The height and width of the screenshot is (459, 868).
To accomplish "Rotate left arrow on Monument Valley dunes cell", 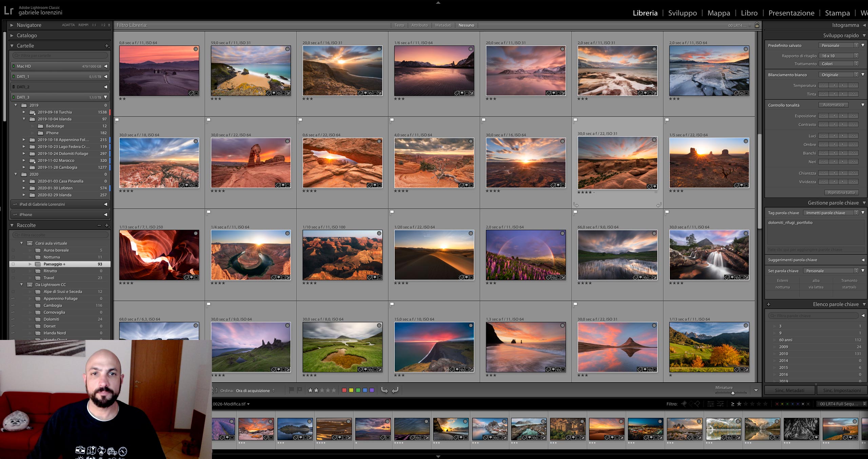I will pos(576,205).
